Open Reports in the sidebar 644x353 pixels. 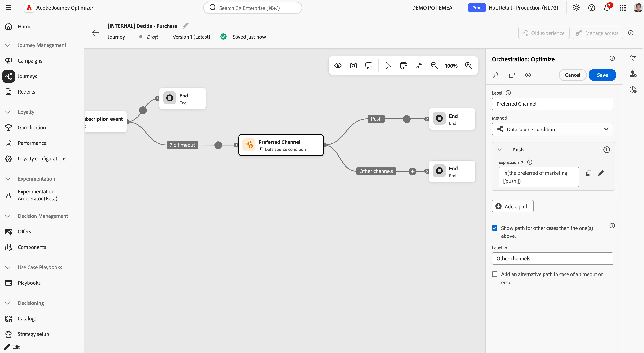(26, 92)
